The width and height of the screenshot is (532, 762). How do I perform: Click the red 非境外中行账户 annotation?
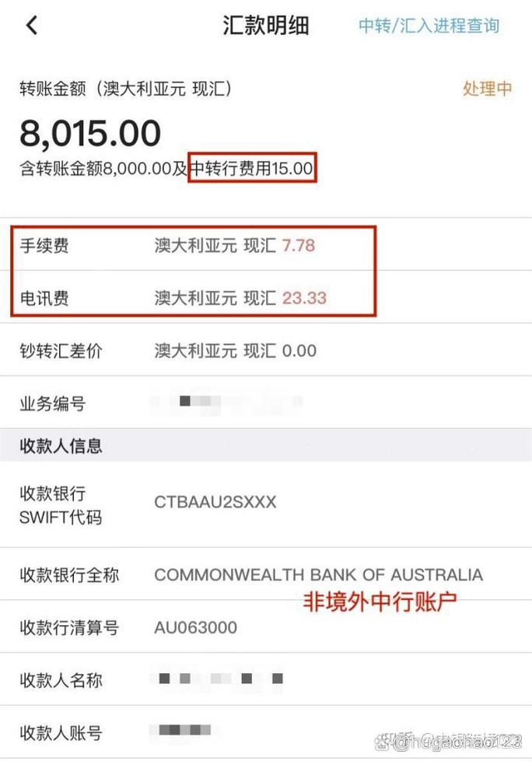coord(379,602)
